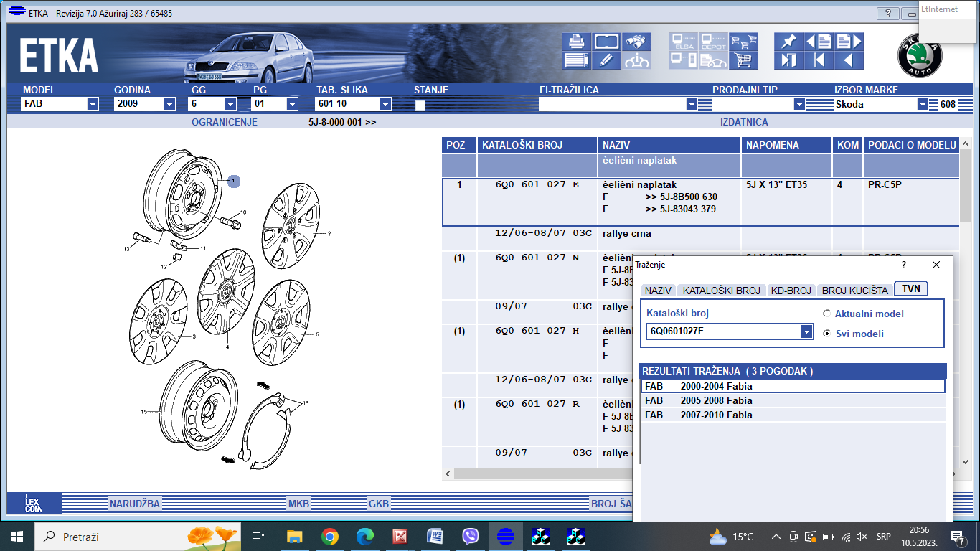The height and width of the screenshot is (551, 980).
Task: Open the MODEL dropdown showing FAB
Action: click(x=93, y=104)
